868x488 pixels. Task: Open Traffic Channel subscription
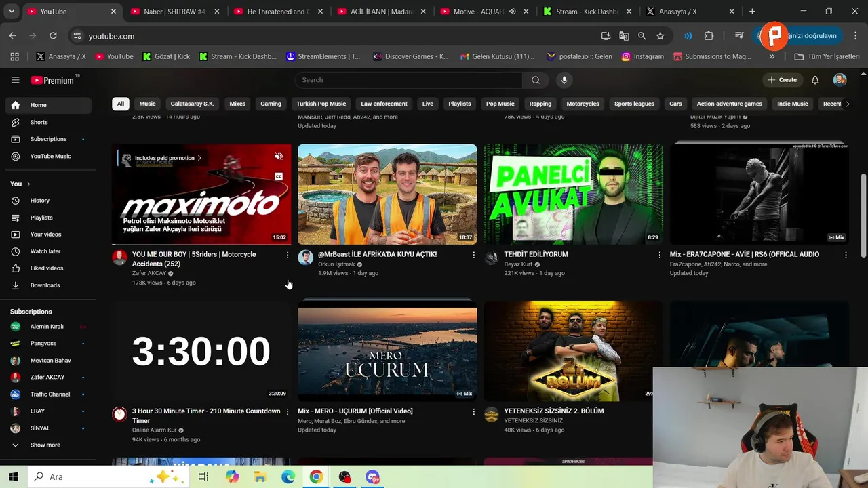pyautogui.click(x=47, y=394)
